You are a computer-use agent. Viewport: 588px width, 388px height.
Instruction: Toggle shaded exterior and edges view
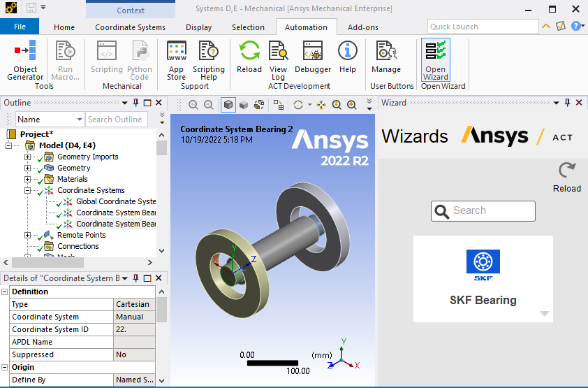(228, 105)
